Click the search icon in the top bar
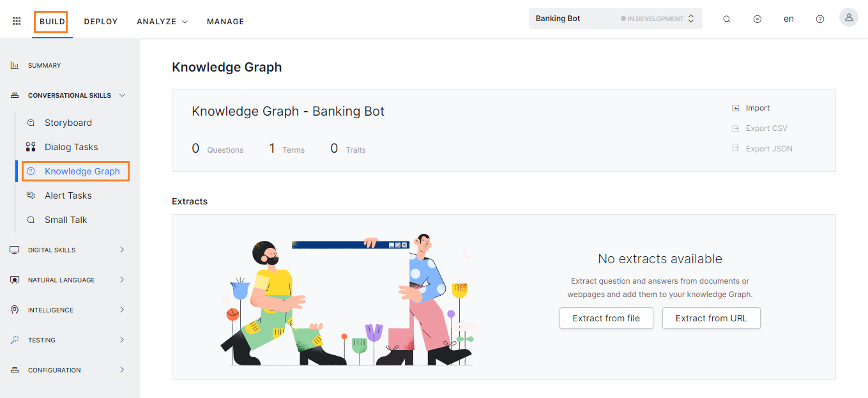This screenshot has height=398, width=868. pyautogui.click(x=726, y=19)
